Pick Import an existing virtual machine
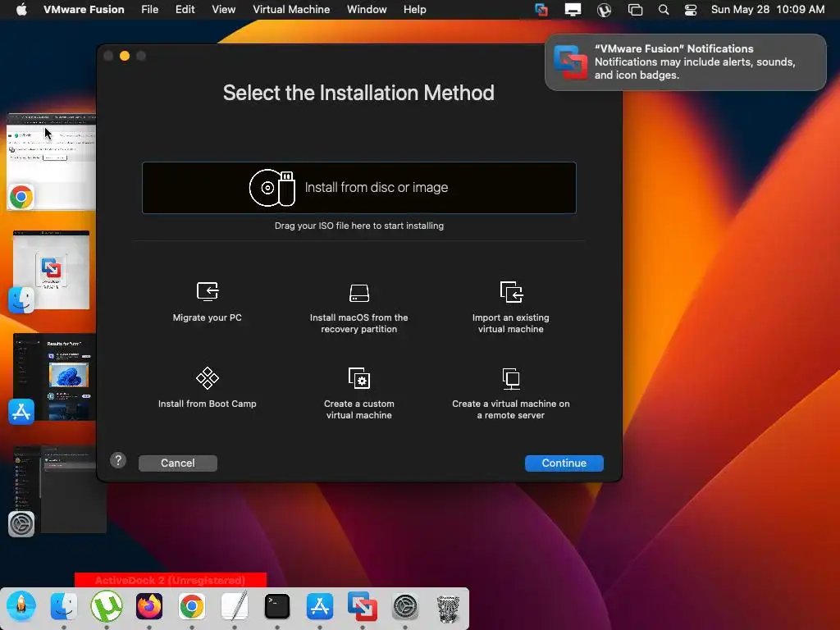Viewport: 840px width, 630px height. [510, 308]
